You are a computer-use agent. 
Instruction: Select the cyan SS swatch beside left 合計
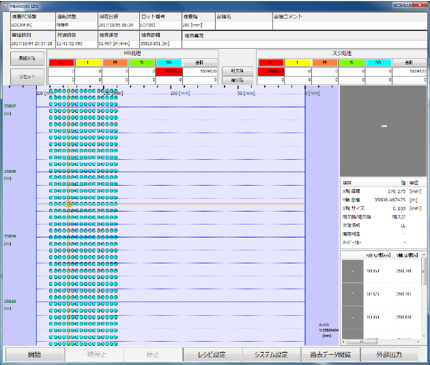[169, 62]
